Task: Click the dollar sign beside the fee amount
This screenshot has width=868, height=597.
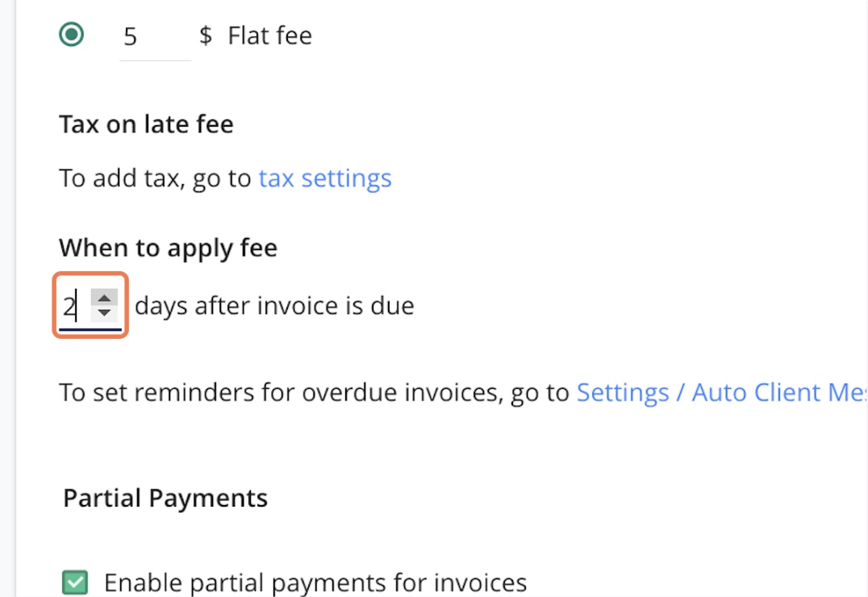Action: 207,35
